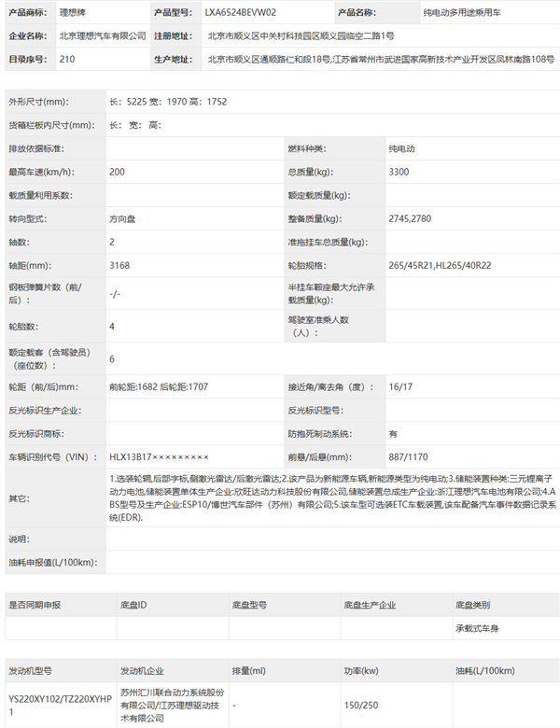
Task: Click label 排放依据标准:
Action: coord(36,148)
